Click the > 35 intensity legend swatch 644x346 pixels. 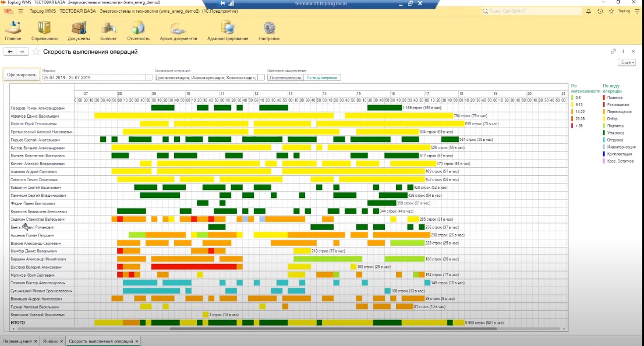(x=572, y=126)
